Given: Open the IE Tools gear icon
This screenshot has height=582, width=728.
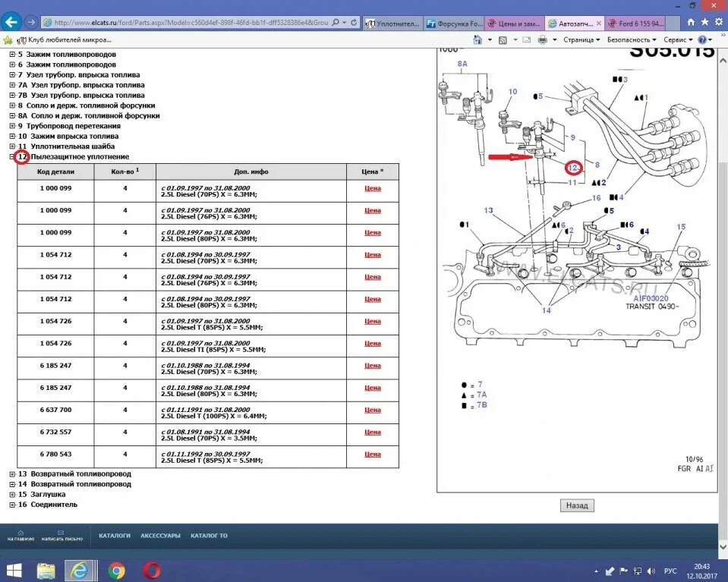Looking at the screenshot, I should [718, 22].
